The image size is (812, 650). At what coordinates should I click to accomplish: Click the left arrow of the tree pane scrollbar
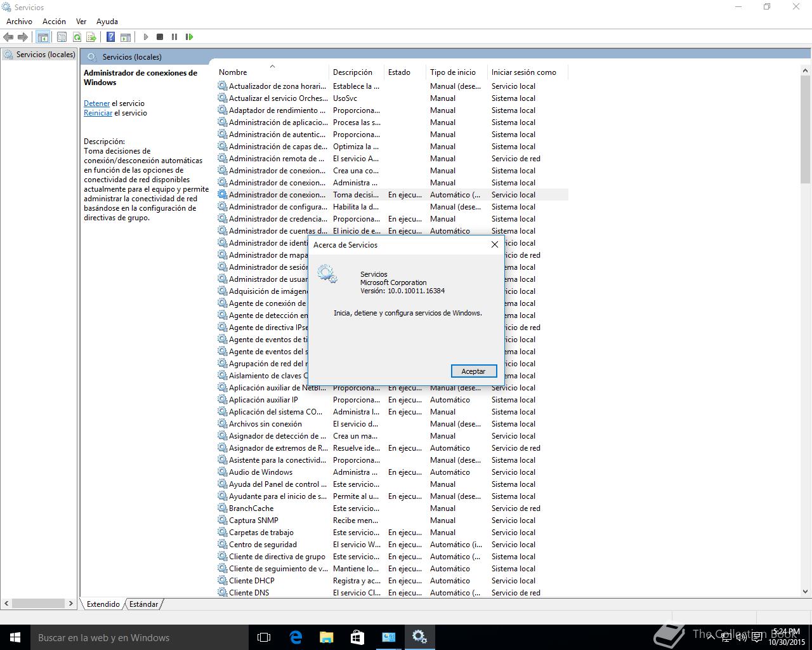pyautogui.click(x=7, y=604)
